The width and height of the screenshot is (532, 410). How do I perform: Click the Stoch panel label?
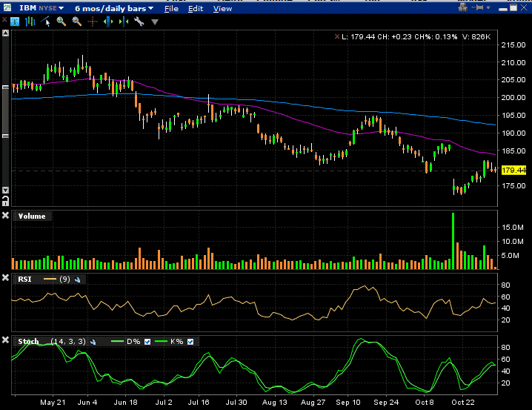[28, 342]
